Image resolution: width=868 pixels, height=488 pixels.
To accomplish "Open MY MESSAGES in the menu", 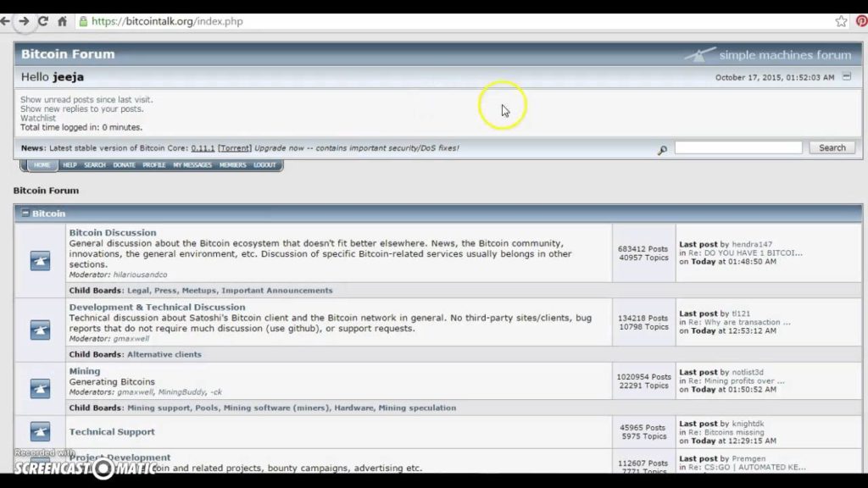I will [x=192, y=165].
